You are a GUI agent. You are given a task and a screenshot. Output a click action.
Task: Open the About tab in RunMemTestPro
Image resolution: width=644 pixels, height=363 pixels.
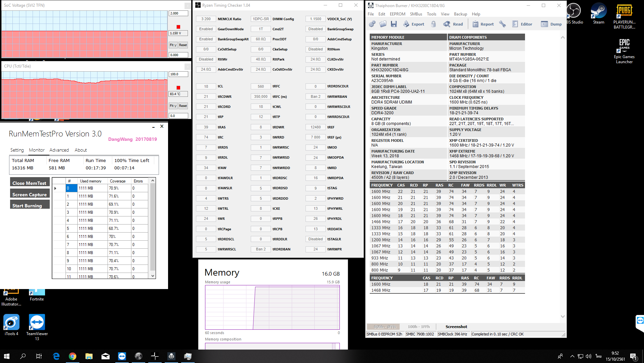click(x=81, y=150)
